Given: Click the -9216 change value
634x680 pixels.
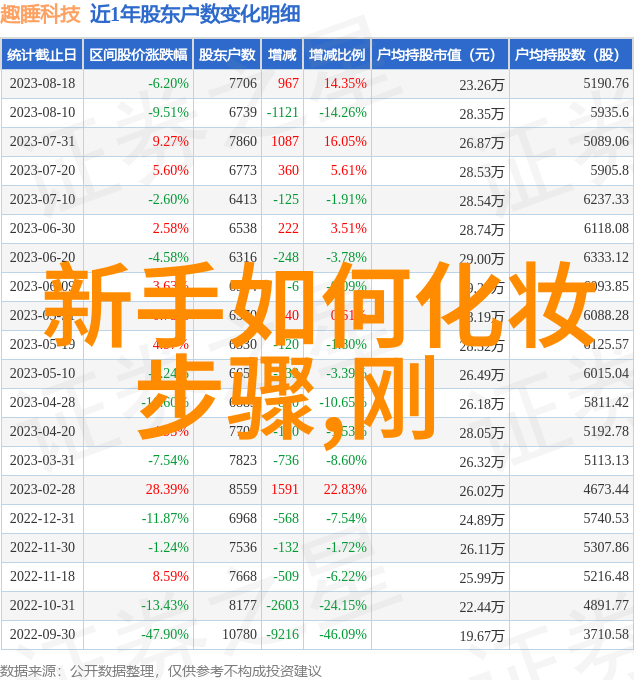Looking at the screenshot, I should pyautogui.click(x=283, y=634).
